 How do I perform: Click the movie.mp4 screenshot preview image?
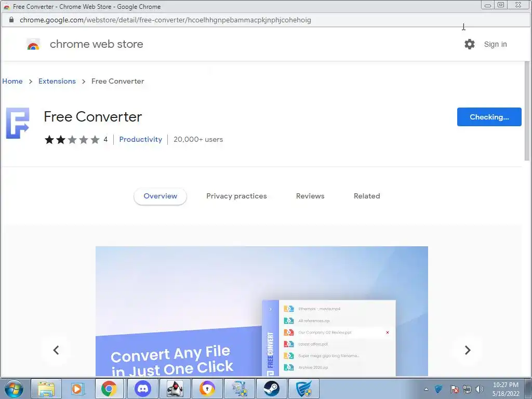tap(262, 311)
